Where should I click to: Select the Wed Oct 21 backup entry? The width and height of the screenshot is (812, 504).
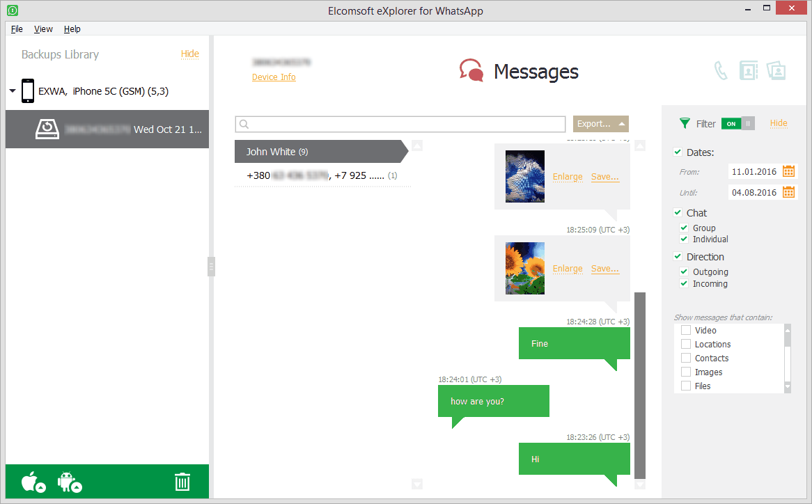(x=107, y=129)
